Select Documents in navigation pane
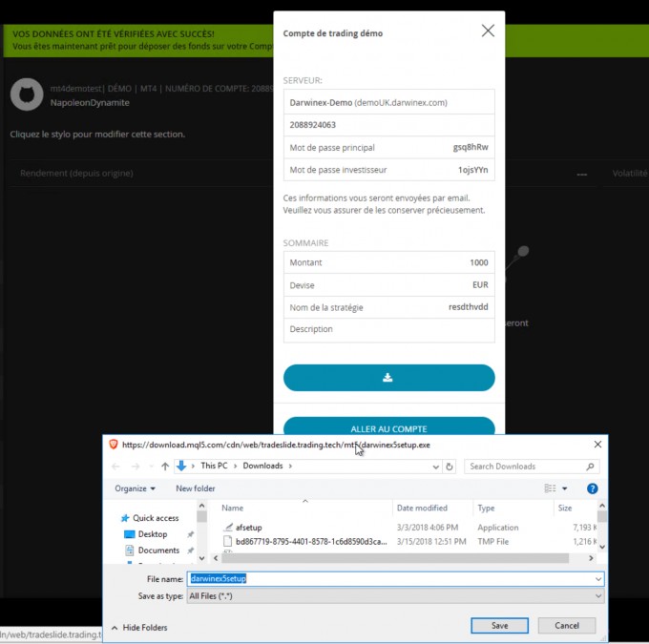This screenshot has width=649, height=644. pyautogui.click(x=158, y=551)
